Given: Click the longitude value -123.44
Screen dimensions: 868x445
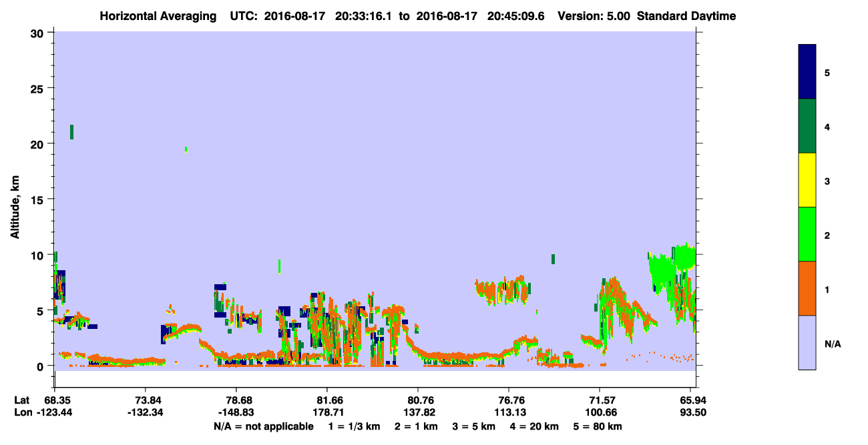Looking at the screenshot, I should [54, 412].
